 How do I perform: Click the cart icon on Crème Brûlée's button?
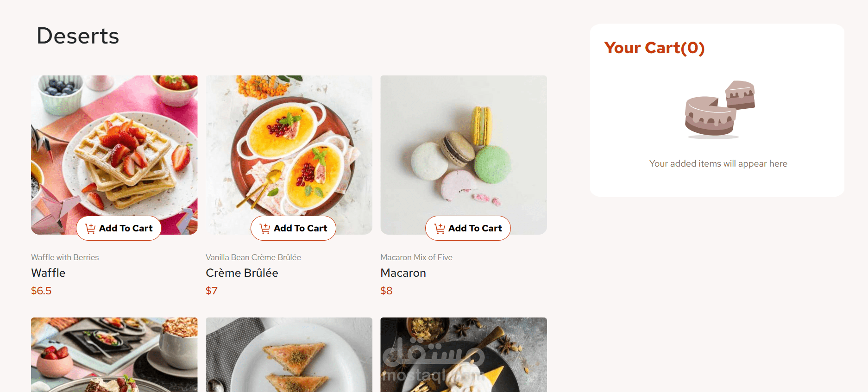[265, 229]
